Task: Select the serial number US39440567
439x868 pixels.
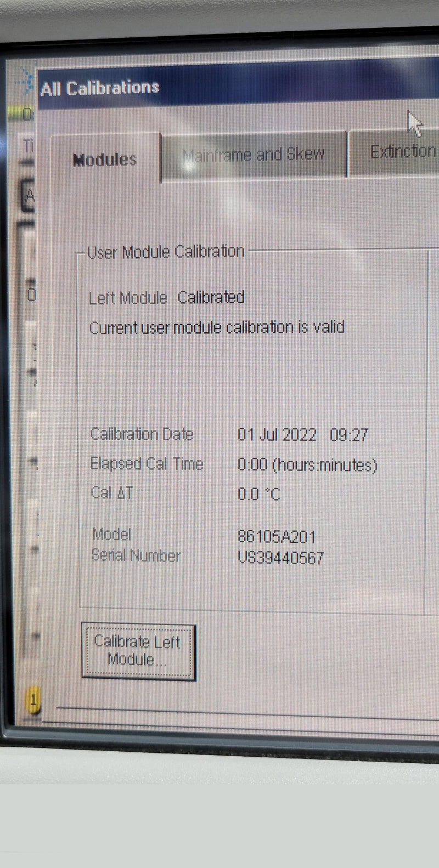Action: tap(280, 558)
